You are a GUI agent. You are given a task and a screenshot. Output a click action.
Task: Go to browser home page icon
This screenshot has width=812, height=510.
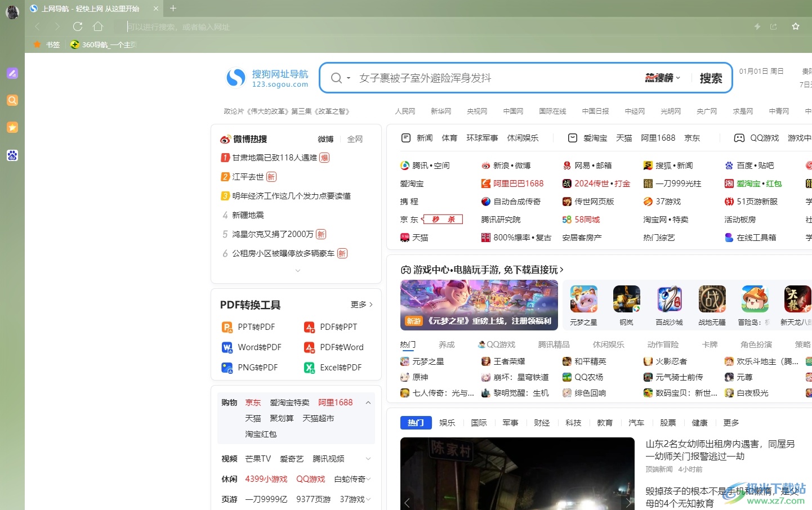pos(98,26)
